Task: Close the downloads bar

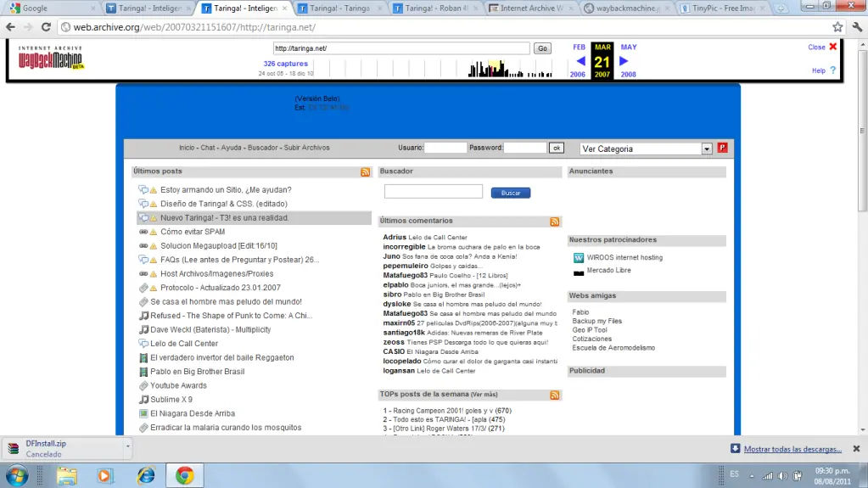Action: 856,449
